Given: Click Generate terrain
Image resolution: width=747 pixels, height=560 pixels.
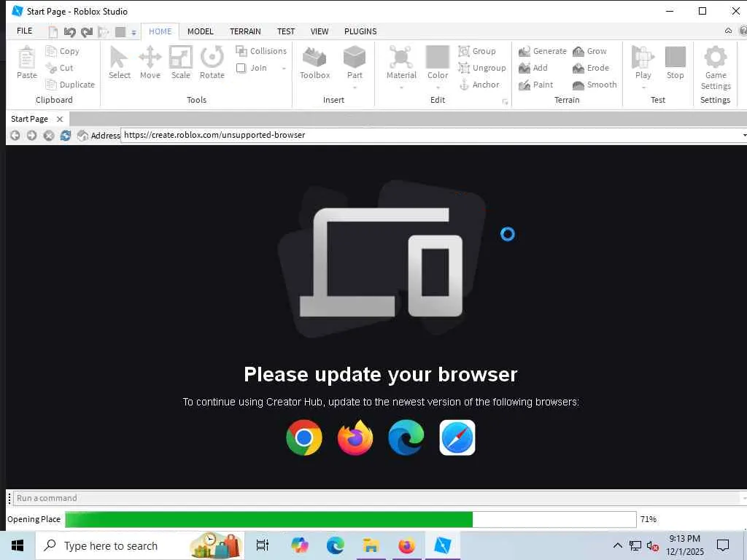Looking at the screenshot, I should (x=542, y=51).
